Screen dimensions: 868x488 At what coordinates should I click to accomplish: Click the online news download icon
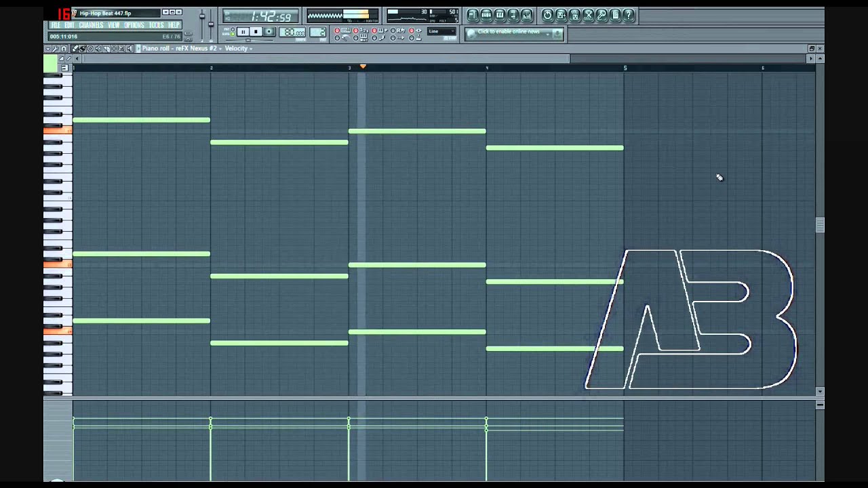(557, 33)
